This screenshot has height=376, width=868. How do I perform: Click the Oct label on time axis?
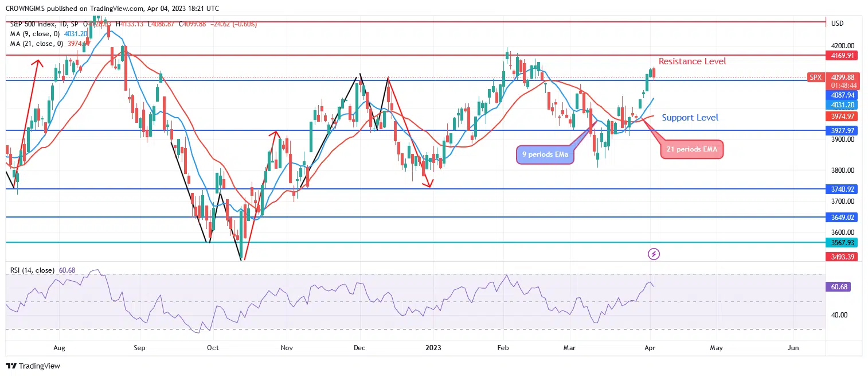(213, 348)
